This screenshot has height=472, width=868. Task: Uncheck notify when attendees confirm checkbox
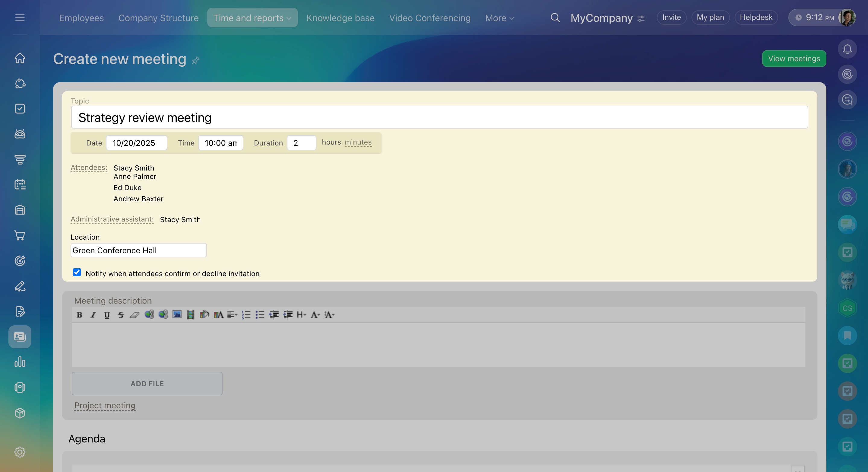77,273
